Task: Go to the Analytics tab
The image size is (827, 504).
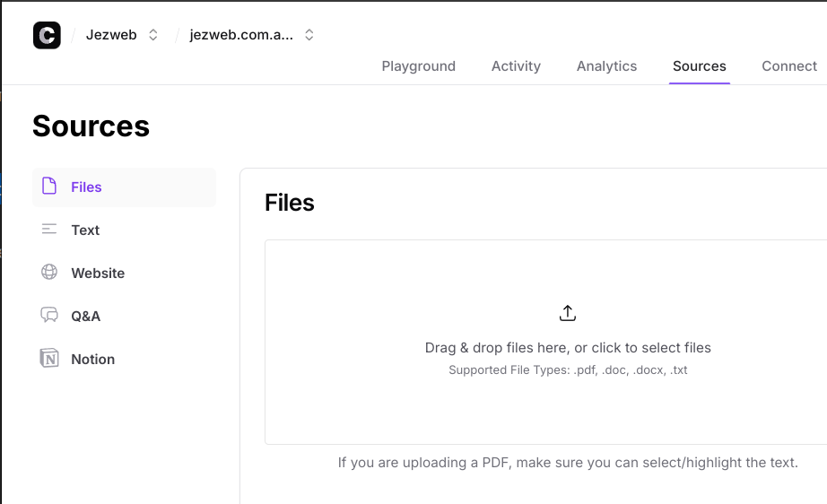Action: coord(606,66)
